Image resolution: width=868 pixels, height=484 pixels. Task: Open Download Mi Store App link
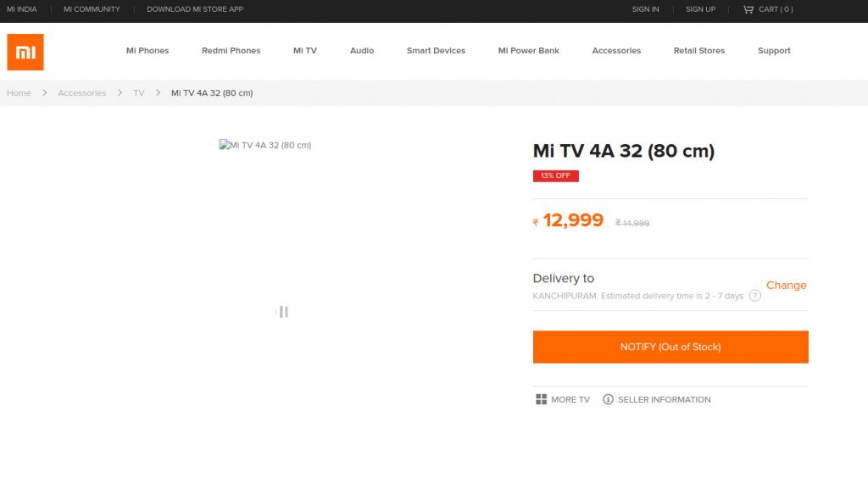195,9
